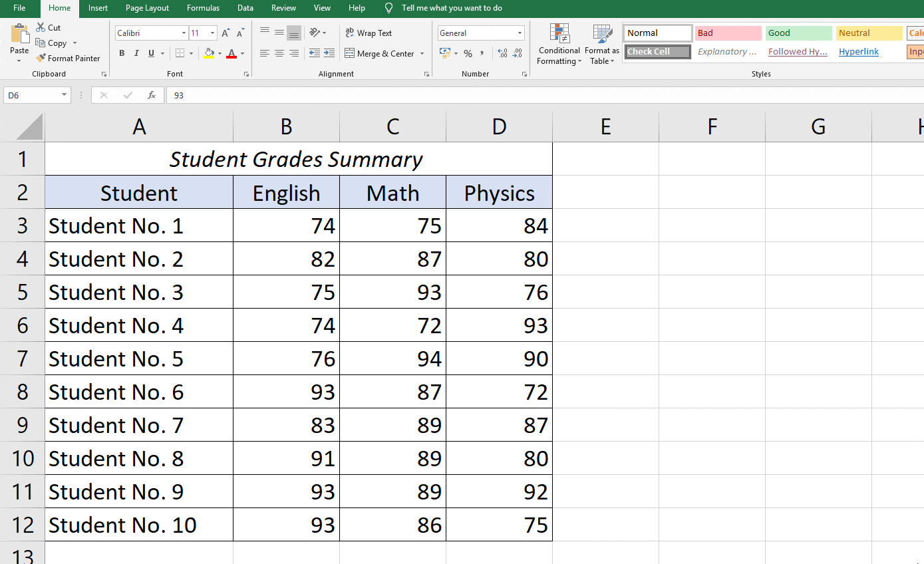Click Merge & Center

pos(380,53)
